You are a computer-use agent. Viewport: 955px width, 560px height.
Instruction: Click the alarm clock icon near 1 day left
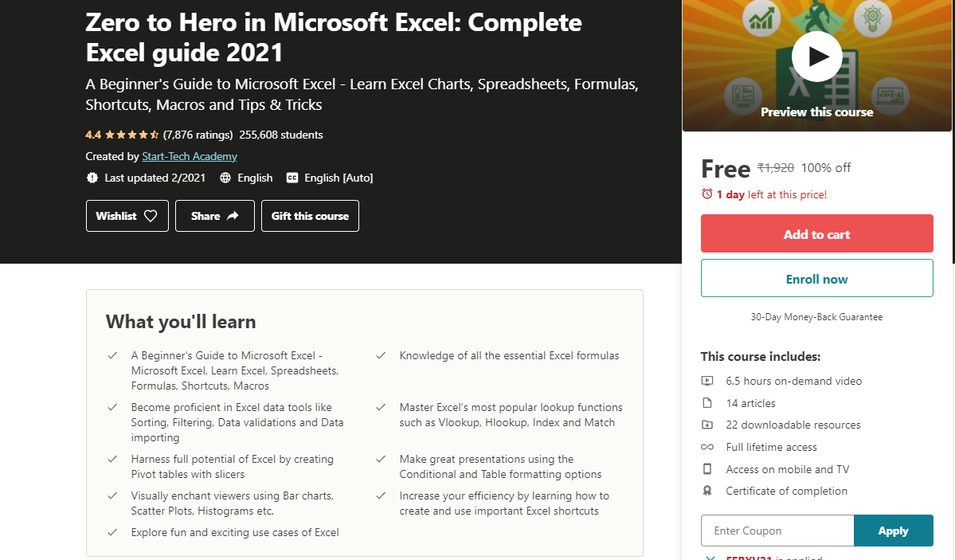click(707, 194)
